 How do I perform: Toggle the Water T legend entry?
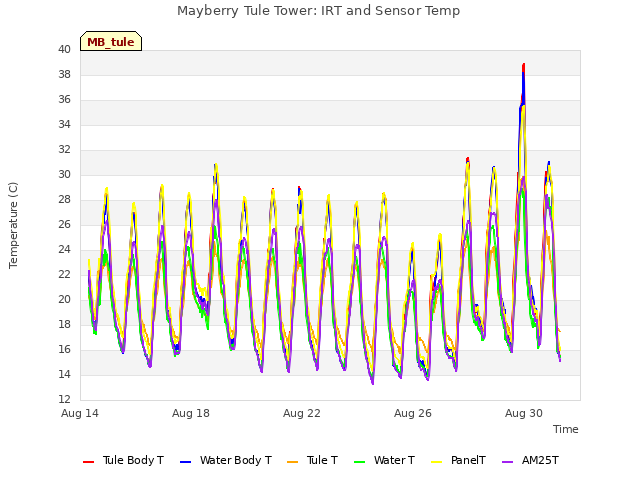384,460
